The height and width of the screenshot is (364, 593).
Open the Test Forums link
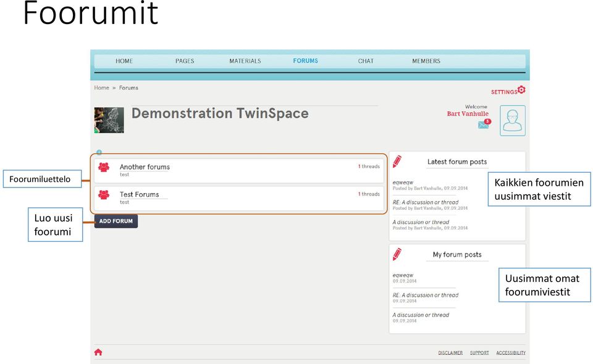pos(139,194)
